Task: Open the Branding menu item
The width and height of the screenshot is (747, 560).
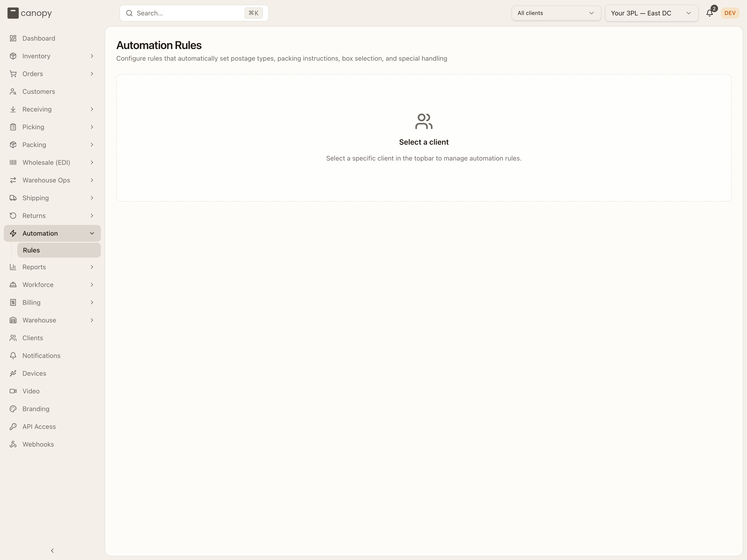Action: tap(52, 408)
